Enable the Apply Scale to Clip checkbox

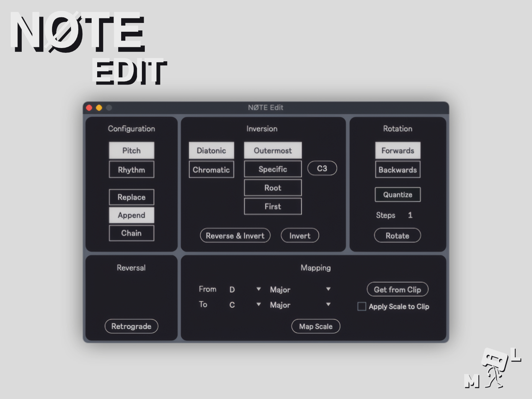click(x=362, y=306)
